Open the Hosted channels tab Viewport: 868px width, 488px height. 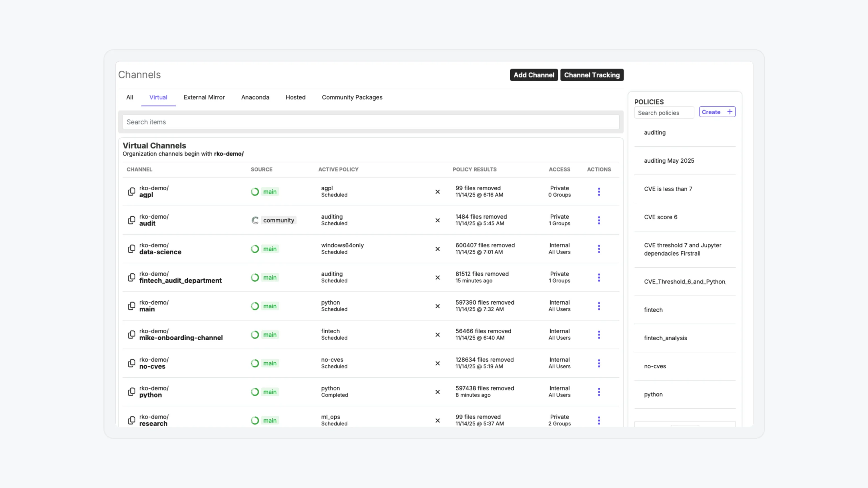[x=295, y=98]
